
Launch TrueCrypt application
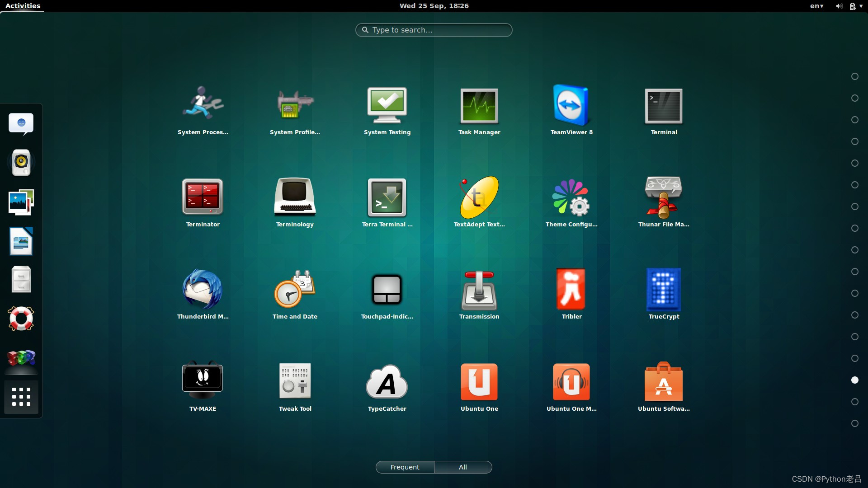pyautogui.click(x=664, y=290)
